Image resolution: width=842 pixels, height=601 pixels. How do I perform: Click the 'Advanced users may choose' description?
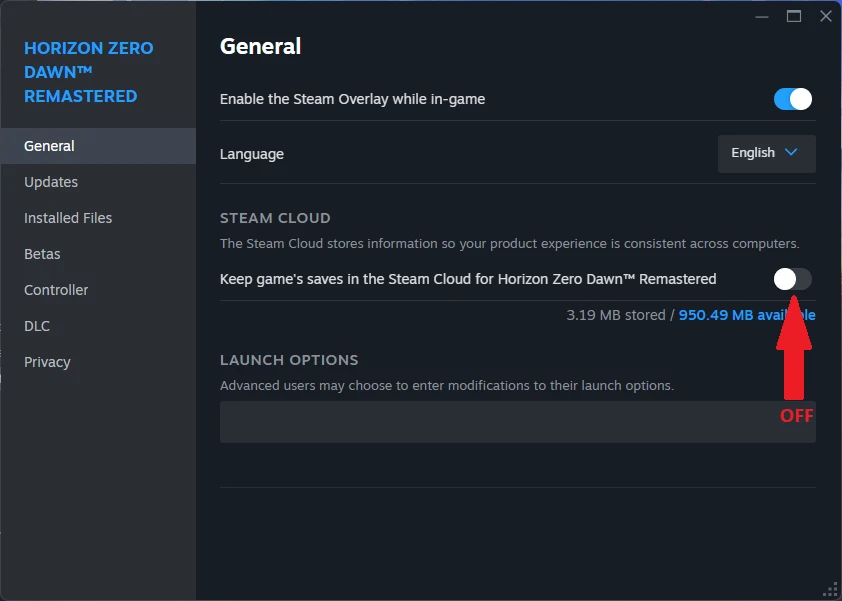tap(447, 386)
